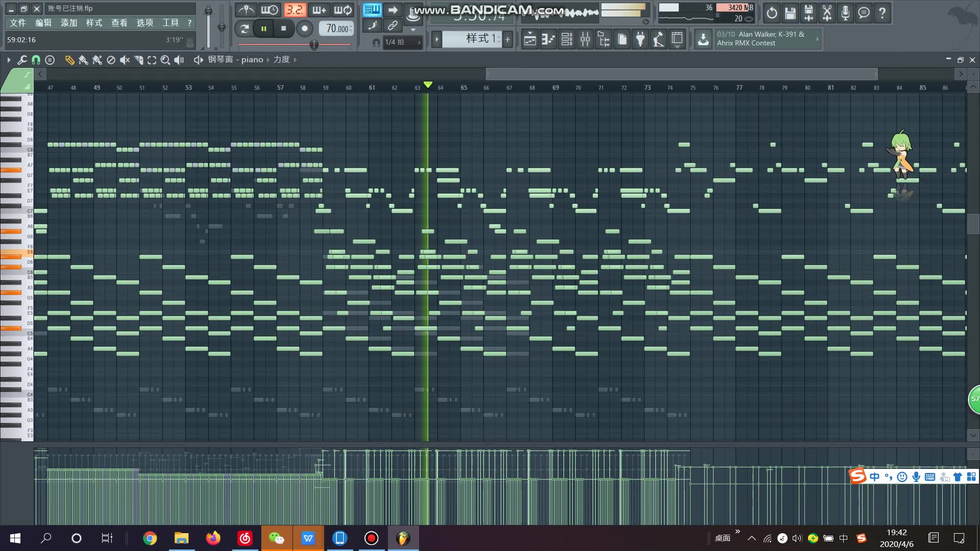Toggle piano roll snap magnet
Image resolution: width=980 pixels, height=551 pixels.
(x=36, y=60)
